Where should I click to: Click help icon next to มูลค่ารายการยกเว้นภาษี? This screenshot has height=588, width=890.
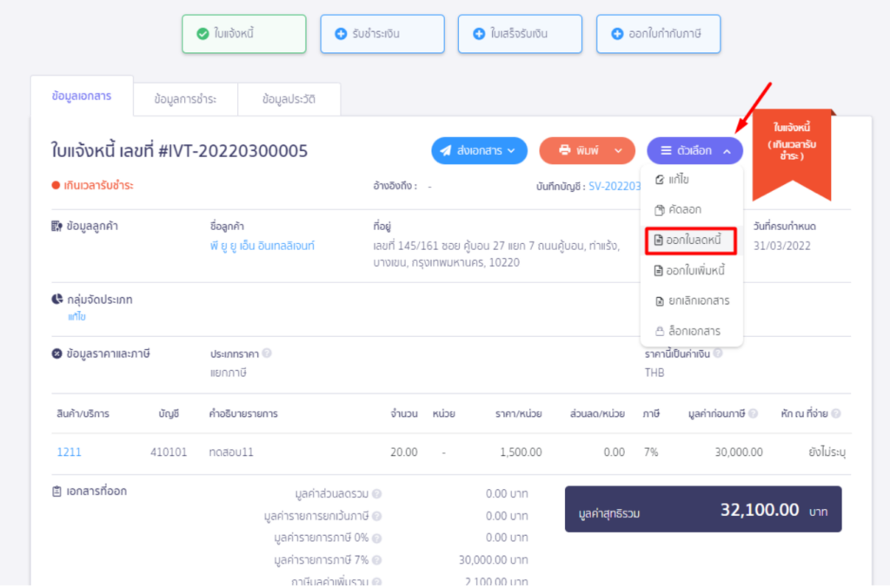coord(377,516)
